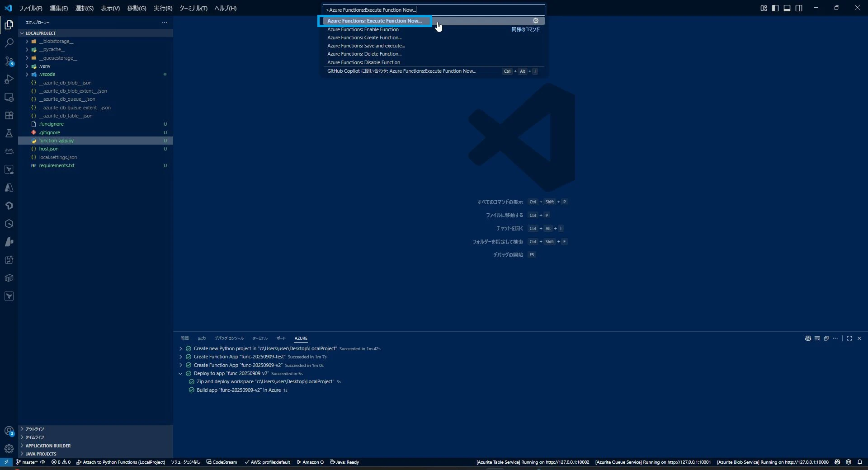Open the ファイル(F) menu

(x=31, y=8)
